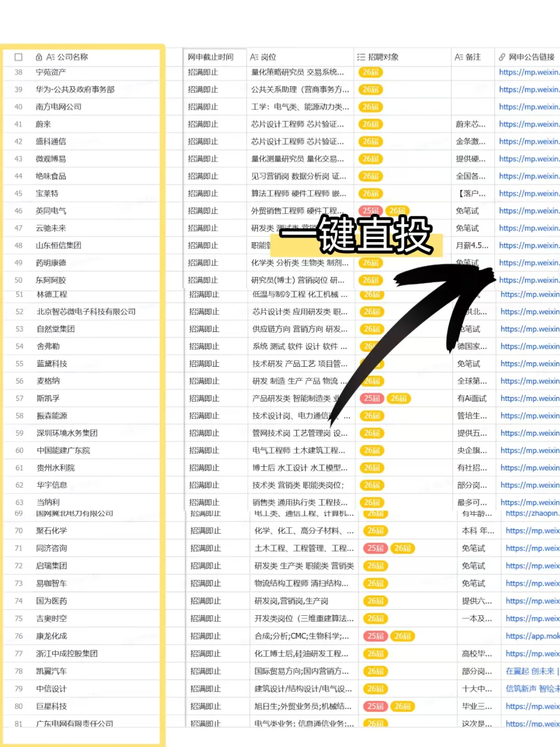Viewport: 560px width, 747px height.
Task: Click the text-type icon of 公司名称 column
Action: coord(50,57)
